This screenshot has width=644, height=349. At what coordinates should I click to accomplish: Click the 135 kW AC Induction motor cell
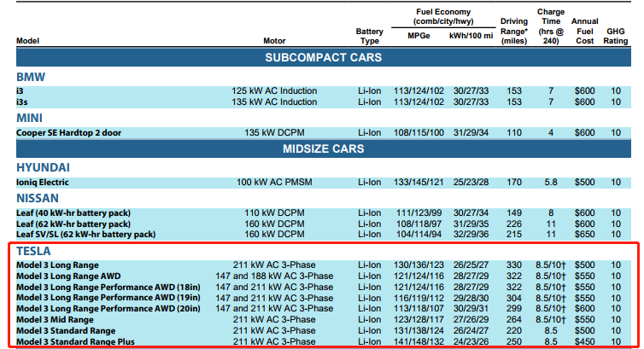click(274, 102)
